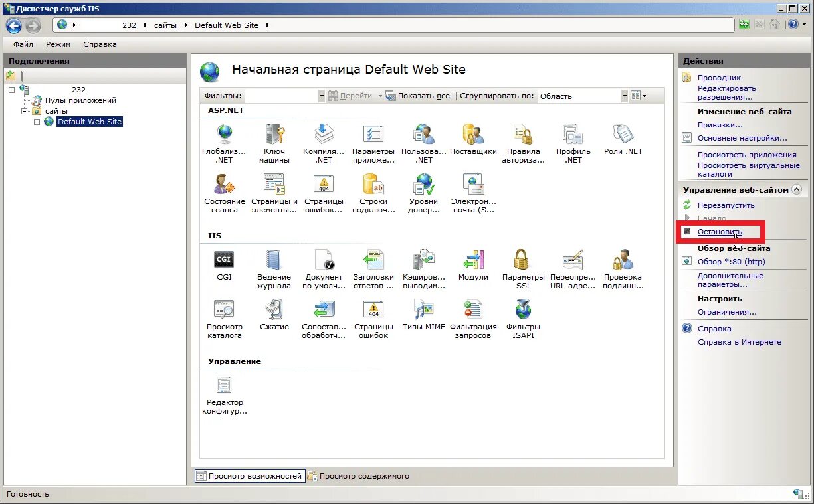Viewport: 814px width, 504px height.
Task: Open the help button dropdown arrow
Action: pyautogui.click(x=803, y=25)
